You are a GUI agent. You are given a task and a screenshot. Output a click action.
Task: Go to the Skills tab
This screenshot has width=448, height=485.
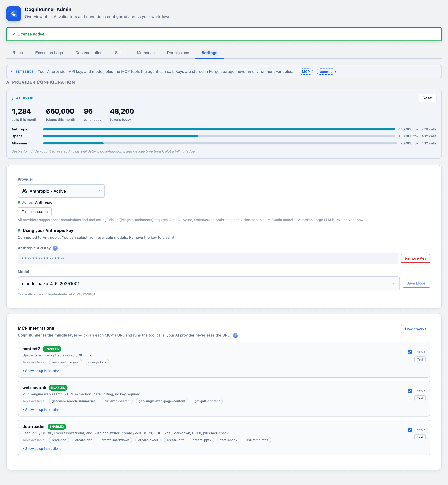tap(119, 53)
